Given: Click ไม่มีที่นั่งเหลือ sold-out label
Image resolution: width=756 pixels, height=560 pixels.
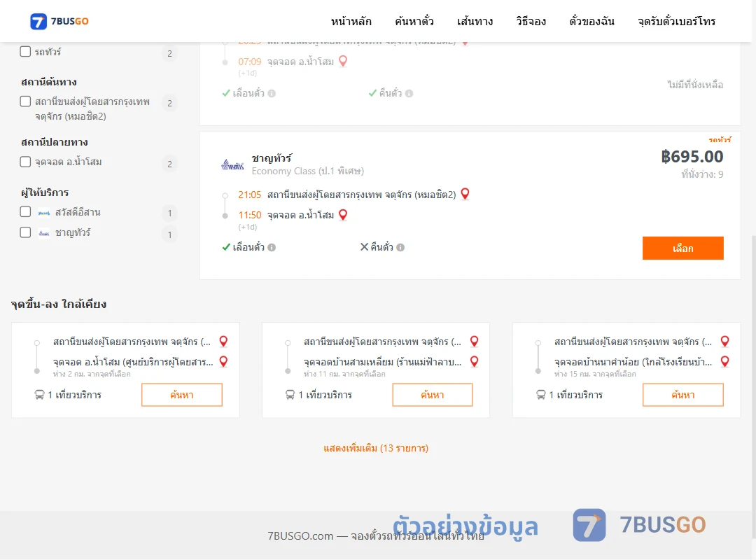Looking at the screenshot, I should [x=695, y=85].
